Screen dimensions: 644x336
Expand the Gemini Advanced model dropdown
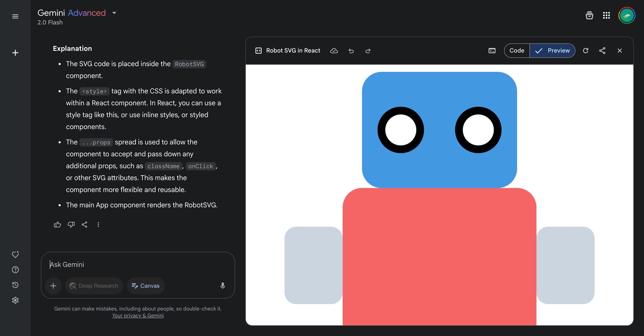point(114,13)
